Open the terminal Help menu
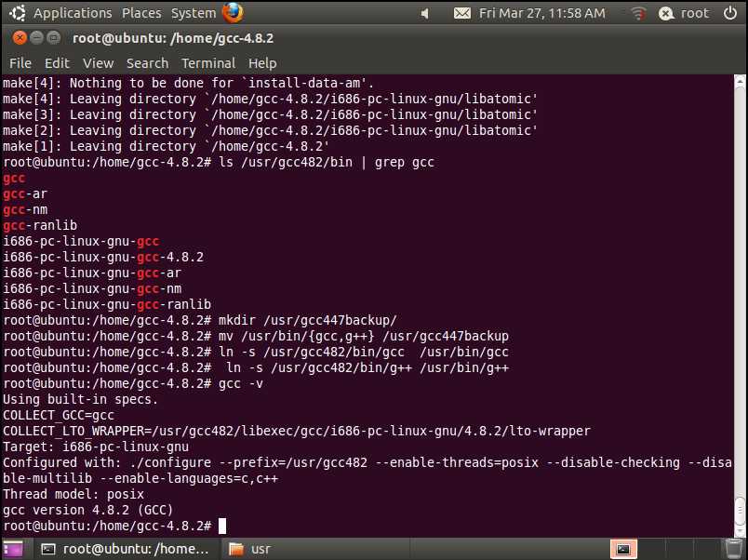The image size is (748, 560). [x=262, y=63]
